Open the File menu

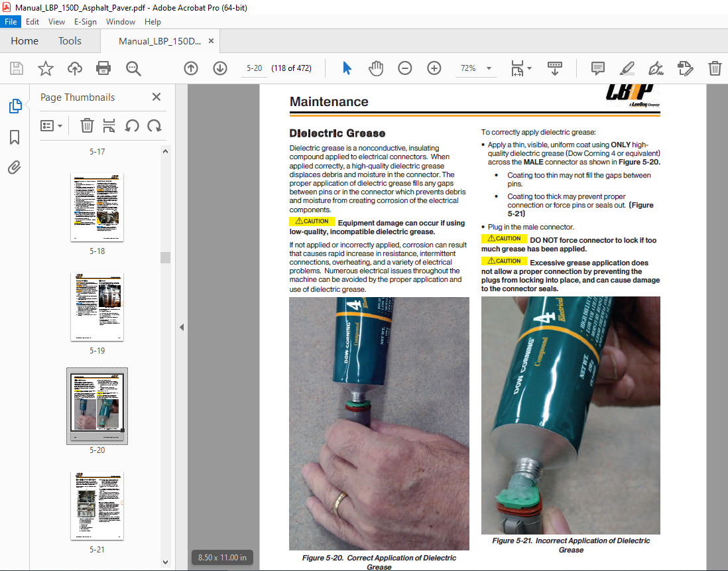click(11, 22)
